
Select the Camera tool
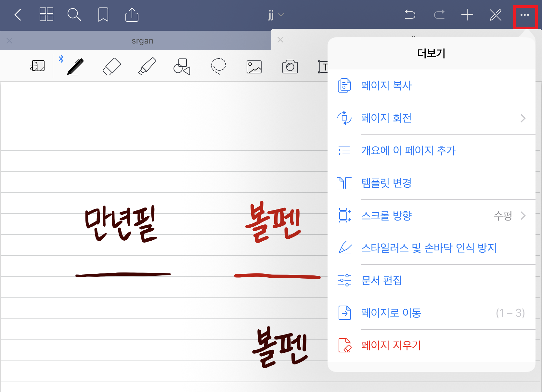290,67
